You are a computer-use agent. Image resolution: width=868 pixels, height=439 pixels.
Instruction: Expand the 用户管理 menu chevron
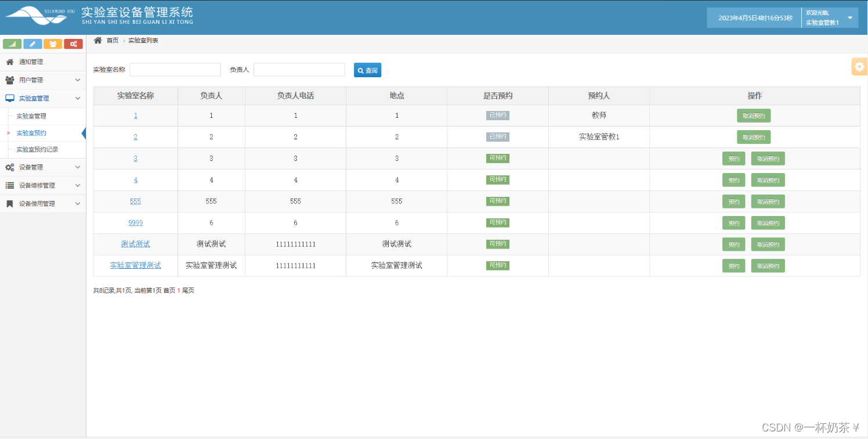click(78, 80)
